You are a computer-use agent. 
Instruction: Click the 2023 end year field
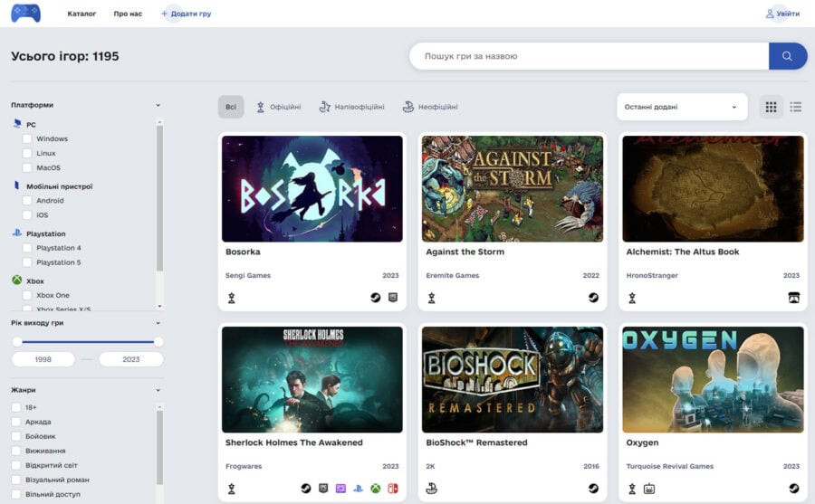click(x=131, y=359)
